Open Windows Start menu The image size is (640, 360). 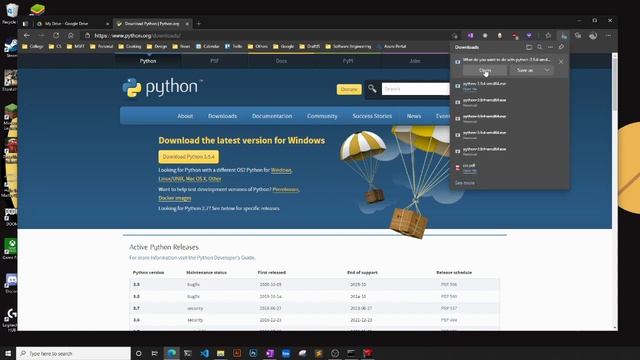click(8, 353)
